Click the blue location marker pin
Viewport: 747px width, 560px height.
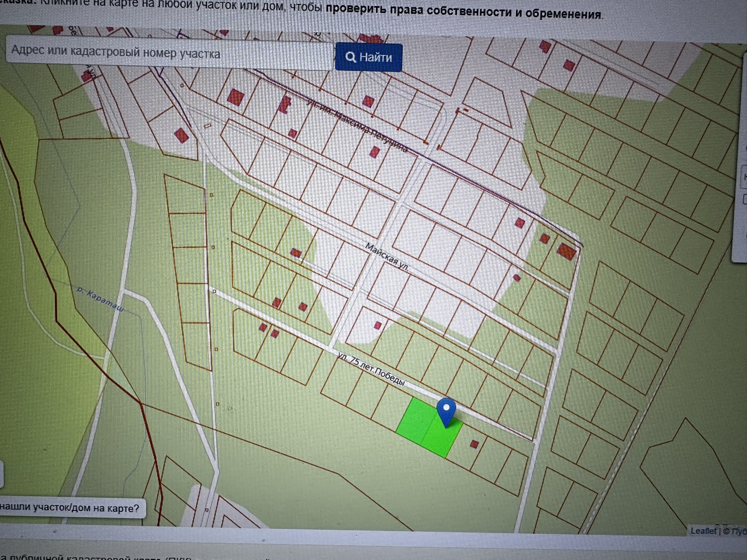click(446, 411)
